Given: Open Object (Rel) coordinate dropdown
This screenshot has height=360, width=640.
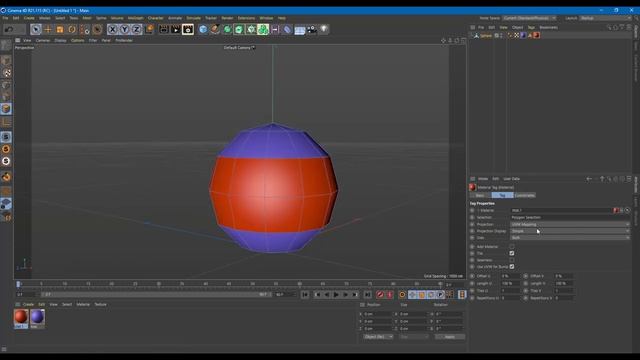Looking at the screenshot, I should pos(378,337).
